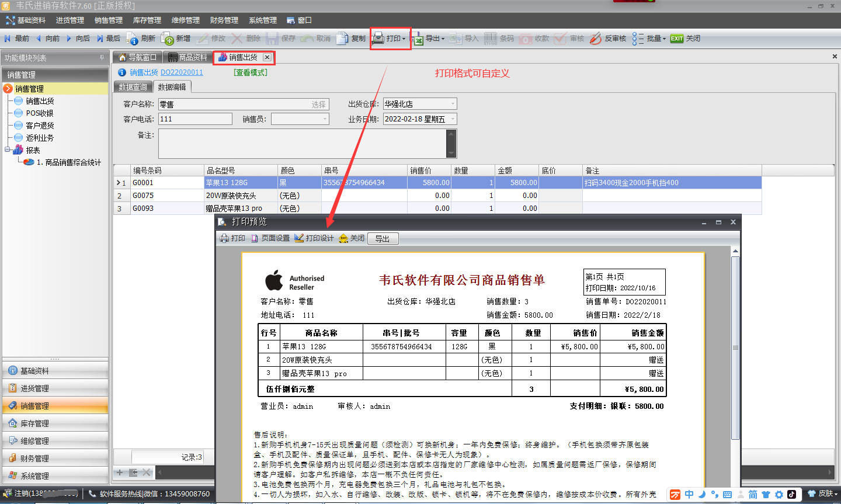
Task: Open document link DO22020011
Action: point(182,72)
